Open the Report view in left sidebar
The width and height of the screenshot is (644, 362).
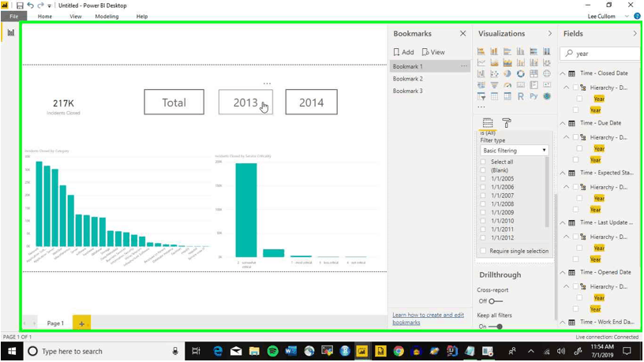coord(11,32)
